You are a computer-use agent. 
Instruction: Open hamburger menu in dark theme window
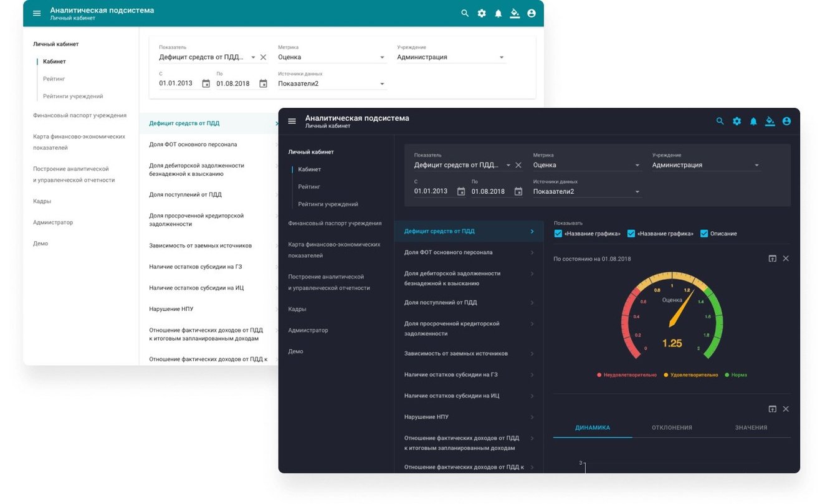[x=292, y=121]
